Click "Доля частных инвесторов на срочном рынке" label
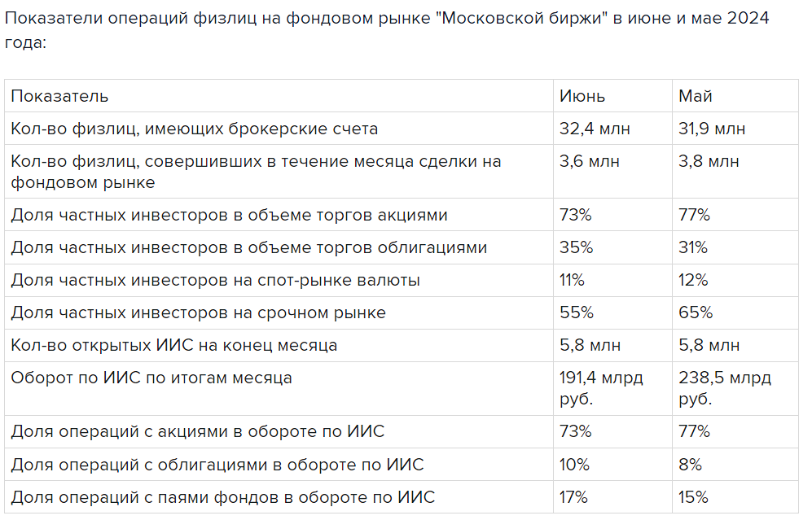The image size is (812, 520). [198, 312]
